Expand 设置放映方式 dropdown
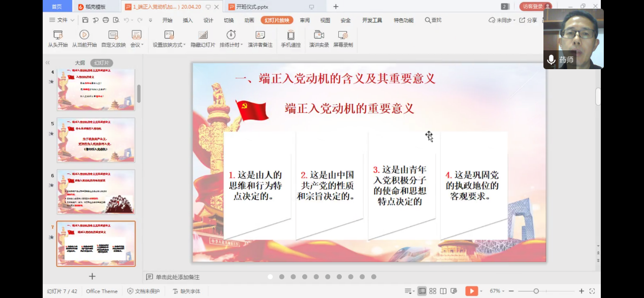 184,45
